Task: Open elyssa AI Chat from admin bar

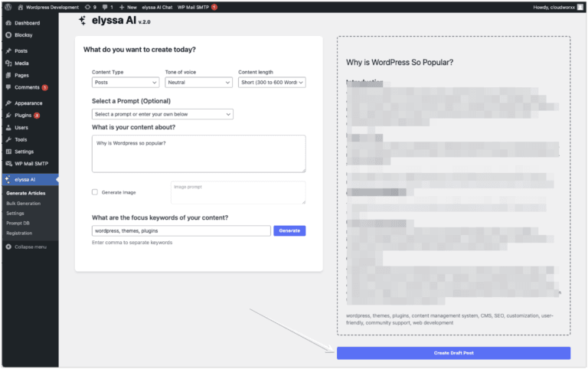Action: click(157, 7)
